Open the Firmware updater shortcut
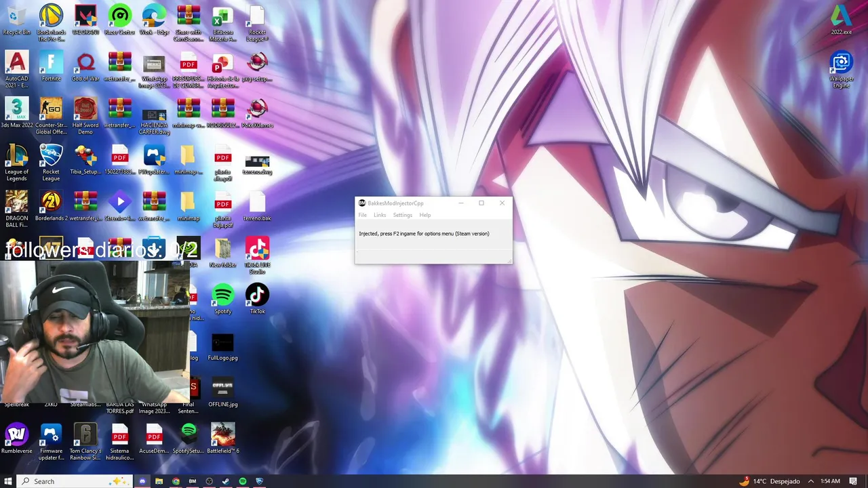This screenshot has width=868, height=488. [51, 441]
